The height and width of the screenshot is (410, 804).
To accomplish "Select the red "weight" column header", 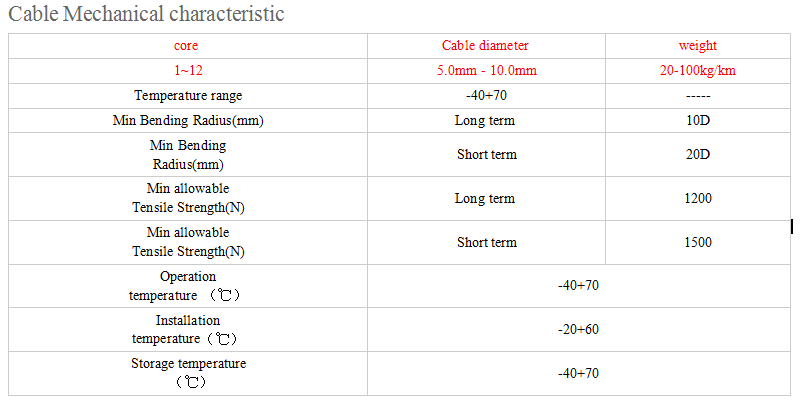I will pyautogui.click(x=697, y=46).
